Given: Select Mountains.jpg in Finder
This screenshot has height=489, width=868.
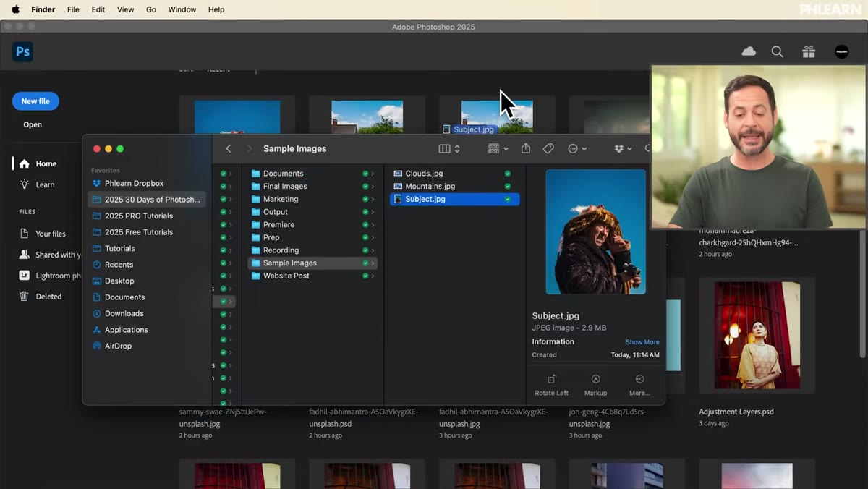Looking at the screenshot, I should (454, 187).
